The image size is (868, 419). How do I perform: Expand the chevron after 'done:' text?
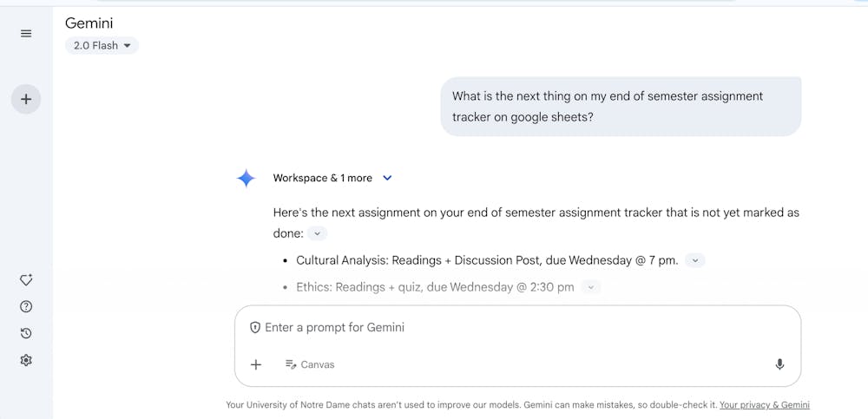[318, 233]
